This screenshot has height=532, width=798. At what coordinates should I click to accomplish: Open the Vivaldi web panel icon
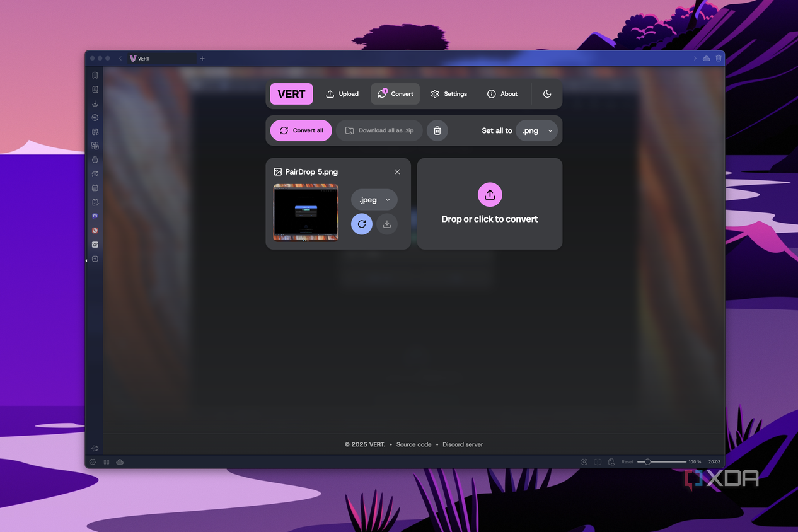(x=95, y=231)
